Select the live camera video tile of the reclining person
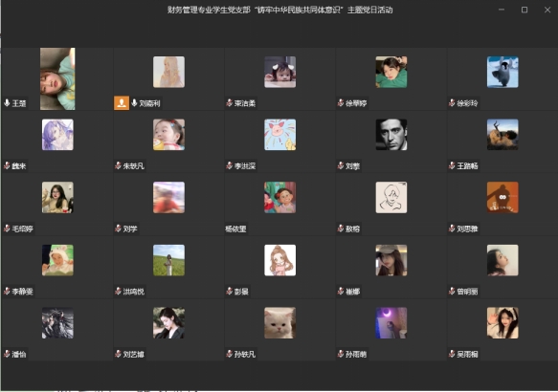Screen dimensions: 558x392 click(x=57, y=79)
